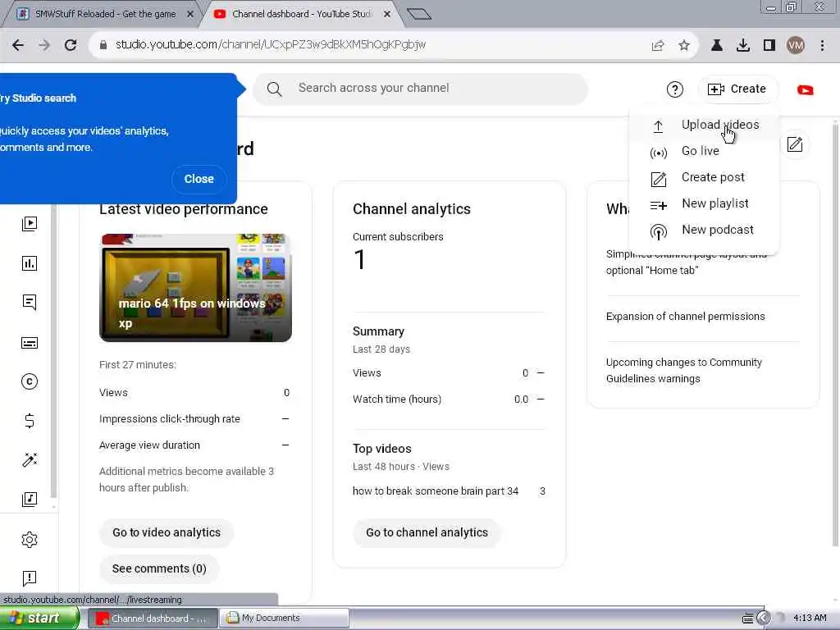Open Content section in Studio sidebar
Screen dimensions: 840x630
coord(30,223)
